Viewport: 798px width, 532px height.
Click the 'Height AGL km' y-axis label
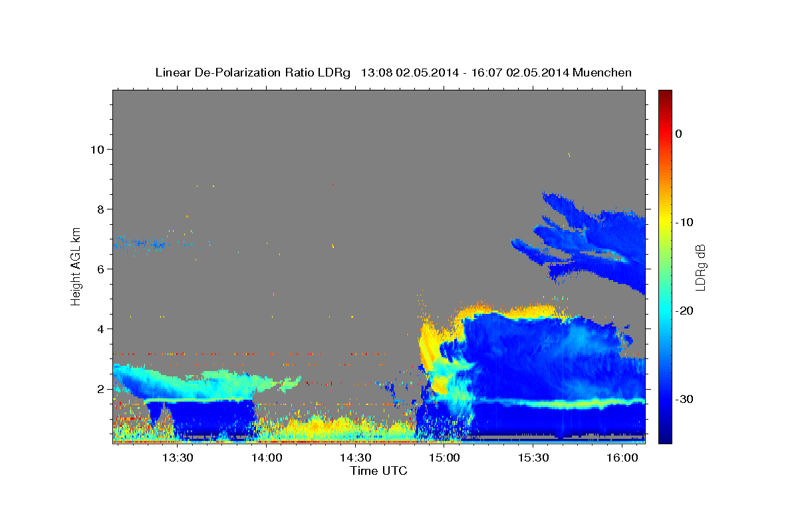(x=76, y=266)
